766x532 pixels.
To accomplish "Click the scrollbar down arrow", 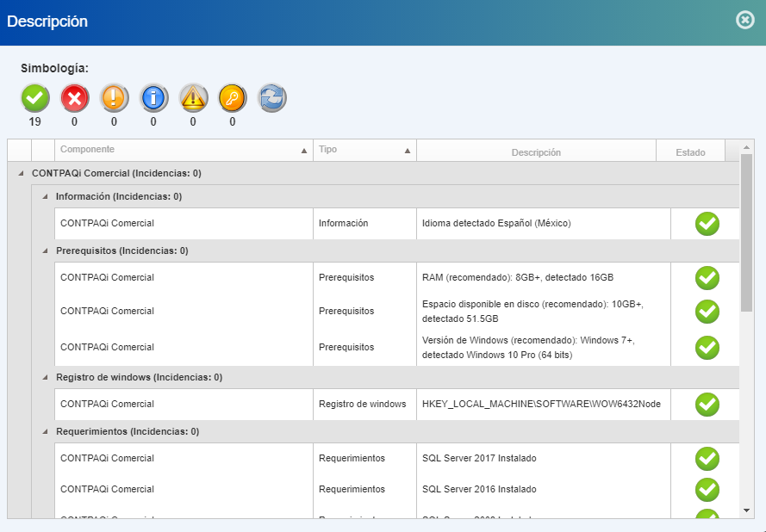I will pos(746,510).
